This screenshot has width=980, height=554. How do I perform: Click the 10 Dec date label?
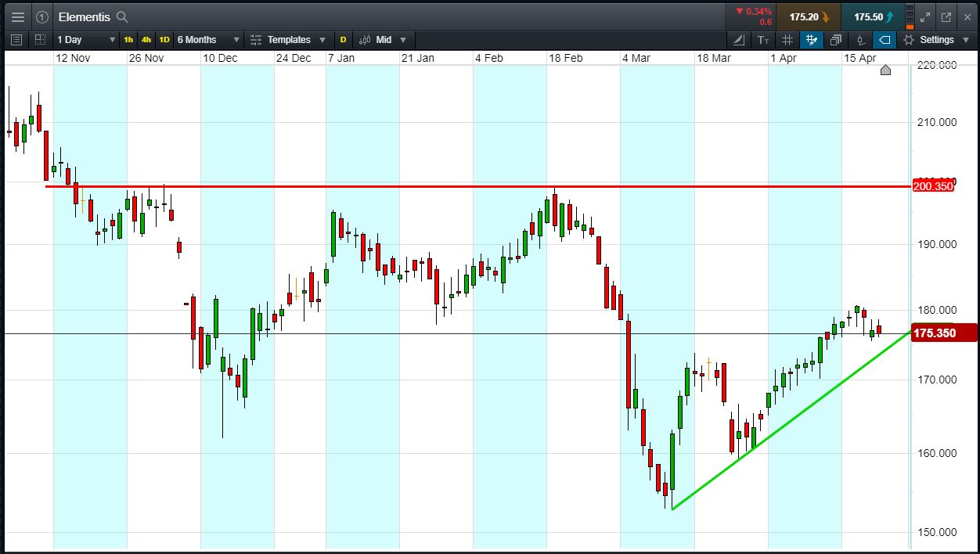(219, 58)
